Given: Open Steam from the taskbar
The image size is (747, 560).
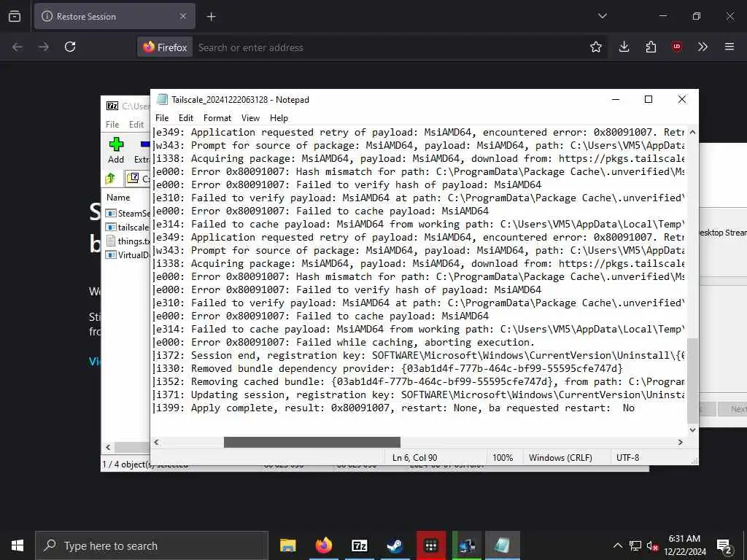Looking at the screenshot, I should tap(395, 545).
